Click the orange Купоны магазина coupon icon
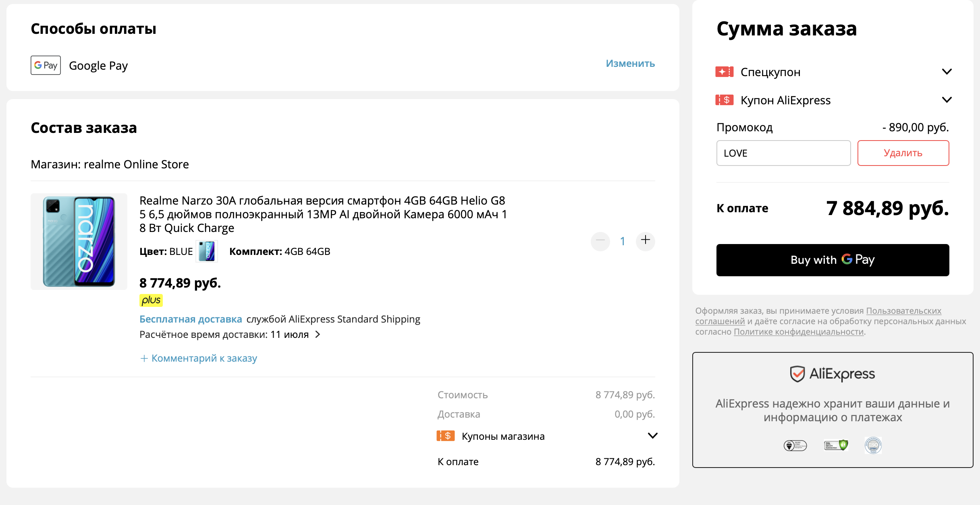The width and height of the screenshot is (980, 505). tap(445, 436)
